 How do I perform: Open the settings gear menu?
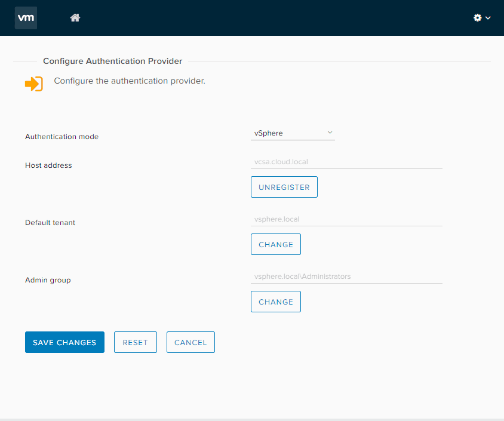(x=478, y=18)
